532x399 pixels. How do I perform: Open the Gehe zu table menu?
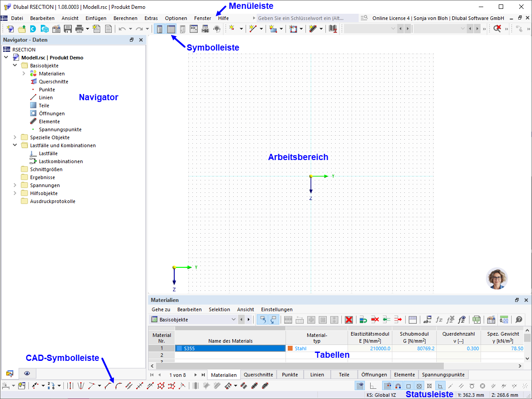[161, 309]
